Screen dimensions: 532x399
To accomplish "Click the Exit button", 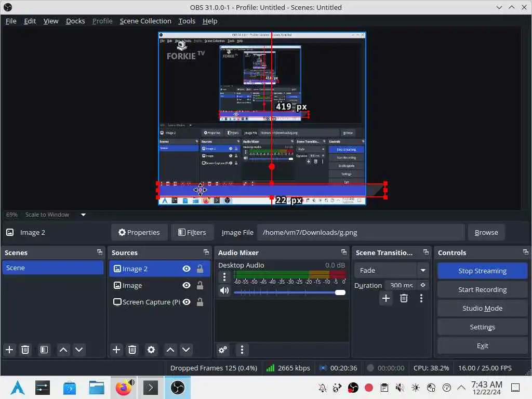I will point(482,345).
